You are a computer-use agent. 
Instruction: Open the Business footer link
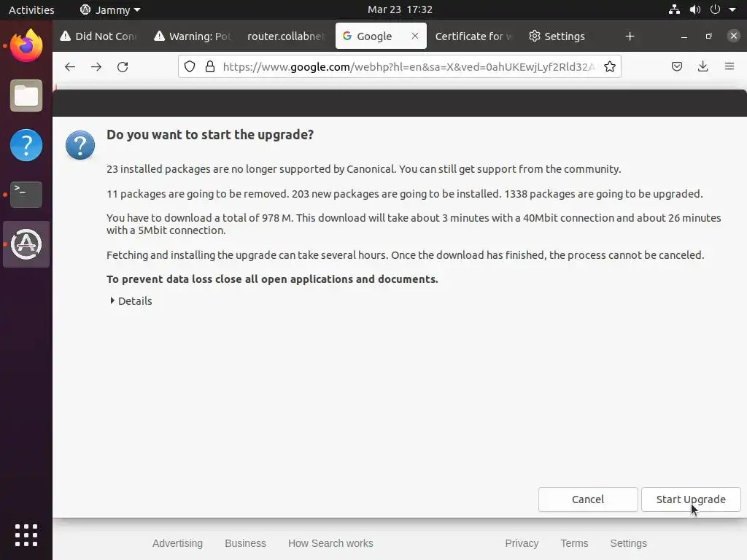click(x=245, y=543)
